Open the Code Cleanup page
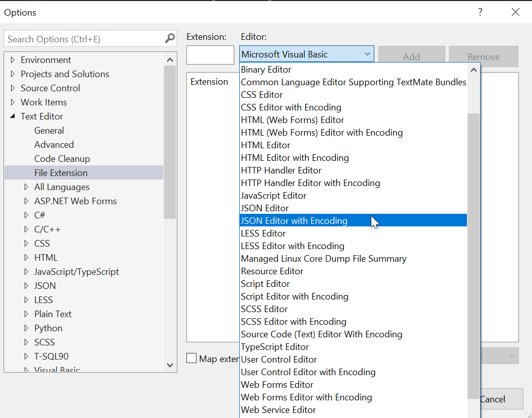 pyautogui.click(x=62, y=158)
